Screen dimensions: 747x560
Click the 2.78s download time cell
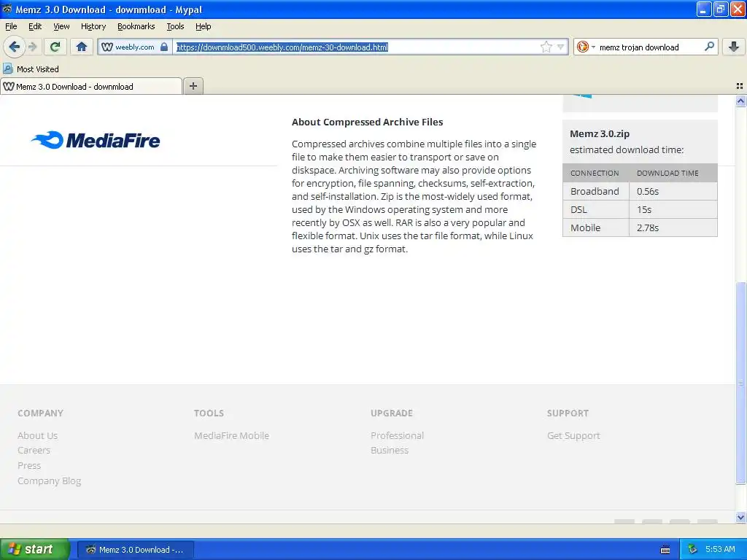pyautogui.click(x=673, y=227)
